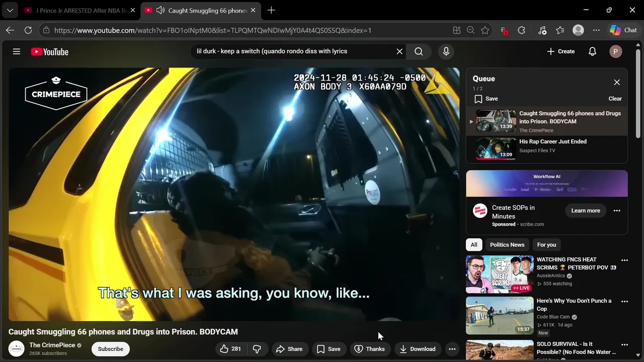
Task: Open Here's Why You Don't Punch a Cop
Action: [x=574, y=305]
